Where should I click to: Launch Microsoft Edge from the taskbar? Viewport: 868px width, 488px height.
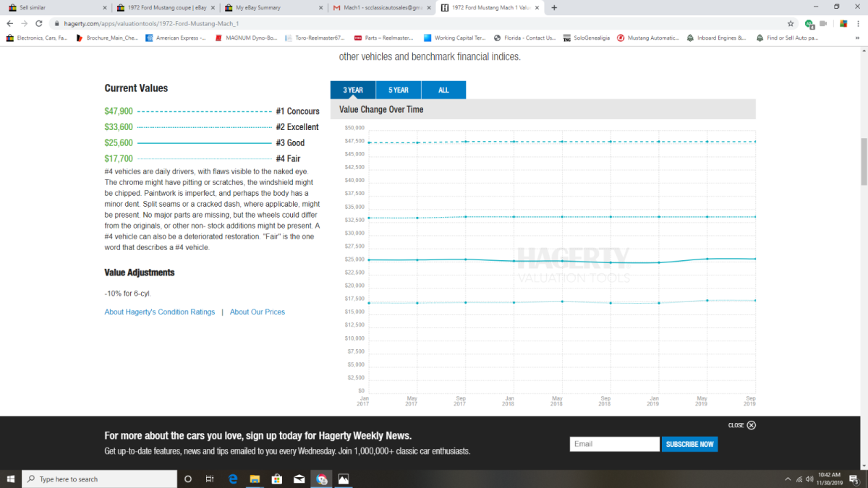pos(233,479)
